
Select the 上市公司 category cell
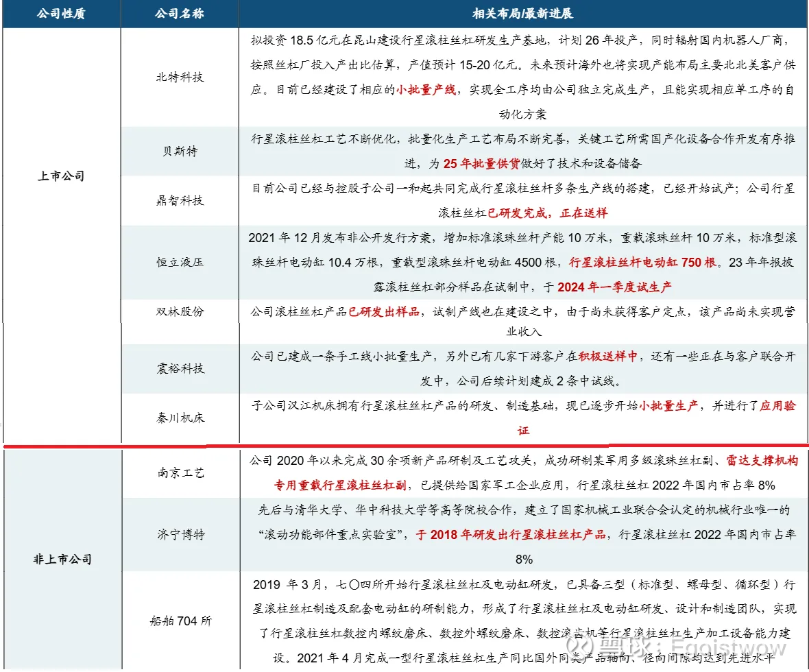(x=61, y=176)
